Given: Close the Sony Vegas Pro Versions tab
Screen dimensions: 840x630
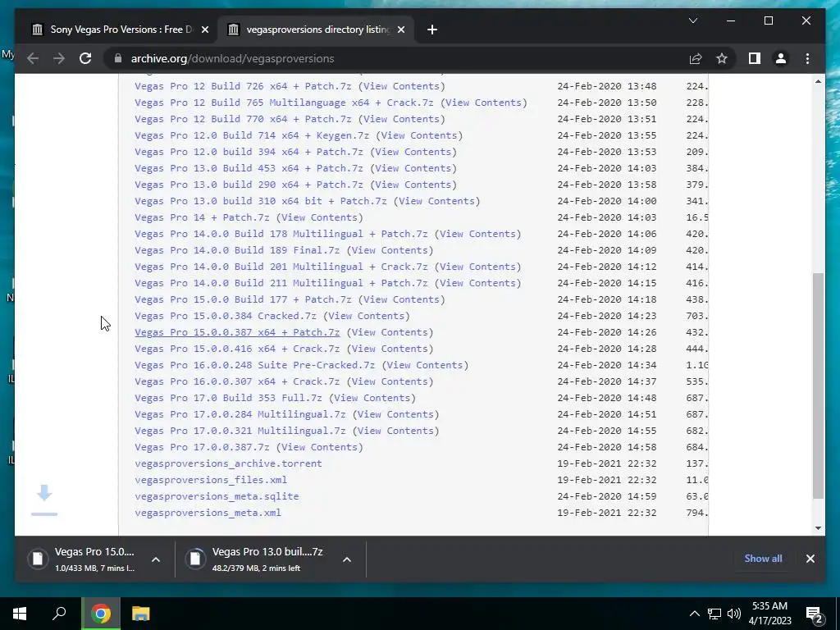Looking at the screenshot, I should click(x=204, y=30).
